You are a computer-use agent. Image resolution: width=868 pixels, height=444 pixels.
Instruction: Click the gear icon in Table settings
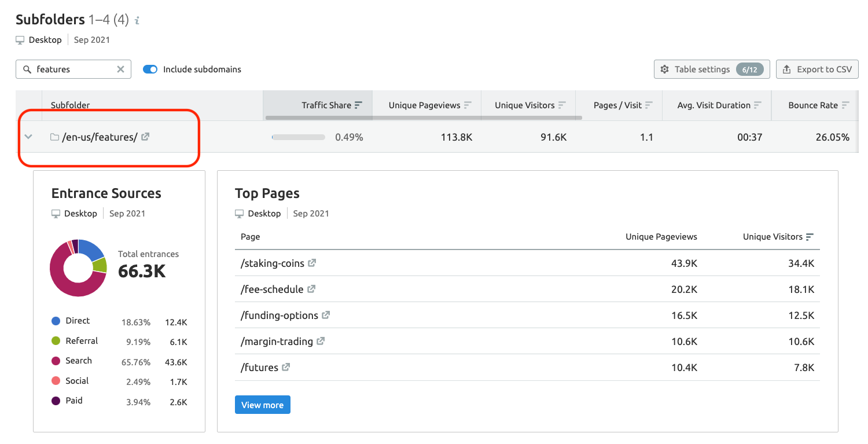click(665, 69)
